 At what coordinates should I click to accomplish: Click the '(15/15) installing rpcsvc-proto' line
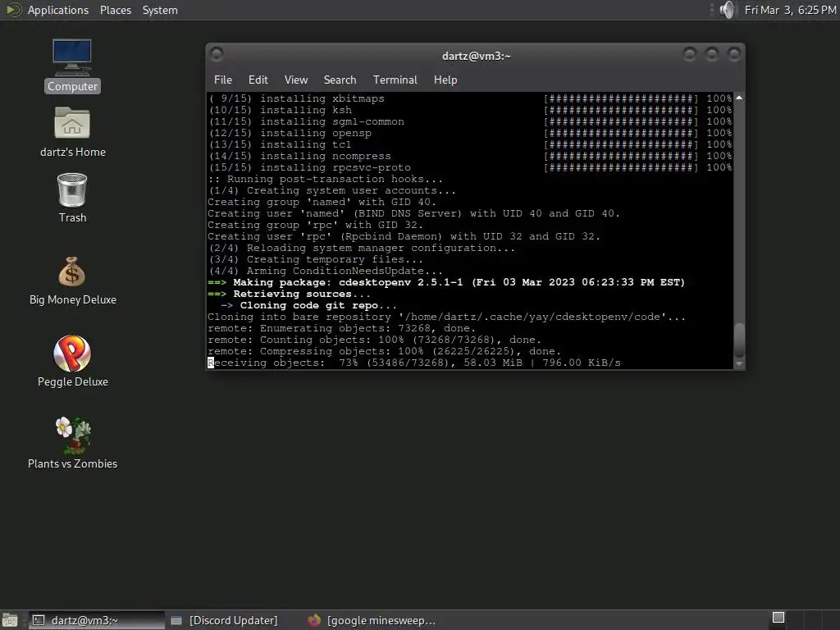point(470,167)
